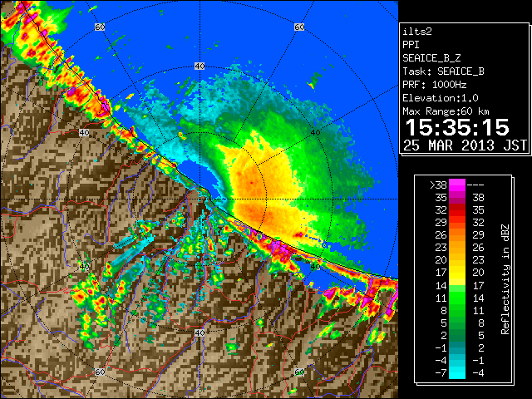Click the "---" legend label
Screen dimensions: 532x399
click(475, 185)
